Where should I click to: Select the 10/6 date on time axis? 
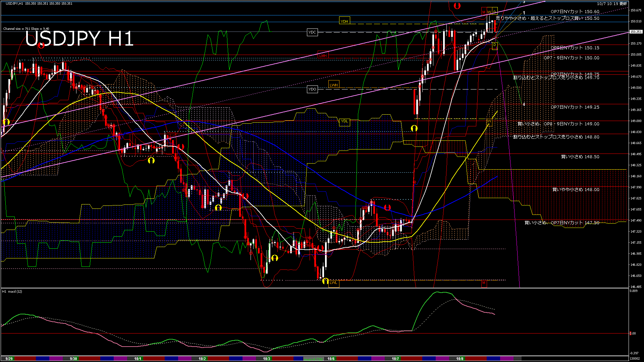coord(331,359)
